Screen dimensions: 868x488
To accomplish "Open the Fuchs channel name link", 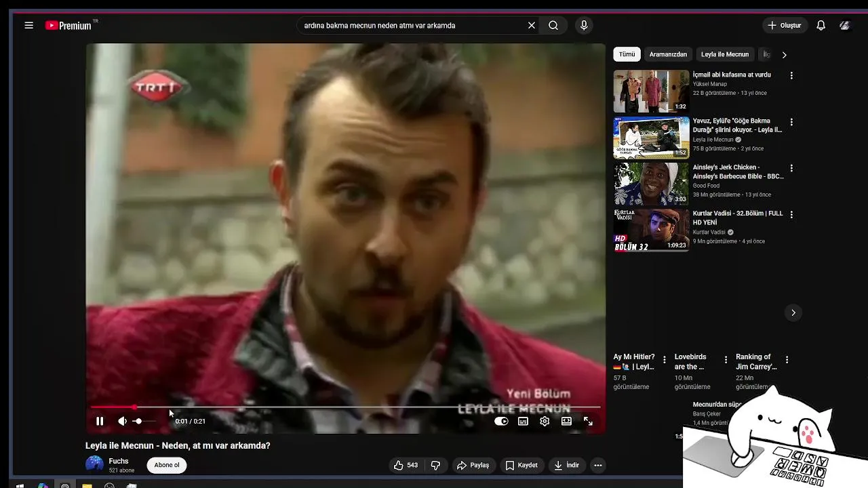I will point(119,461).
